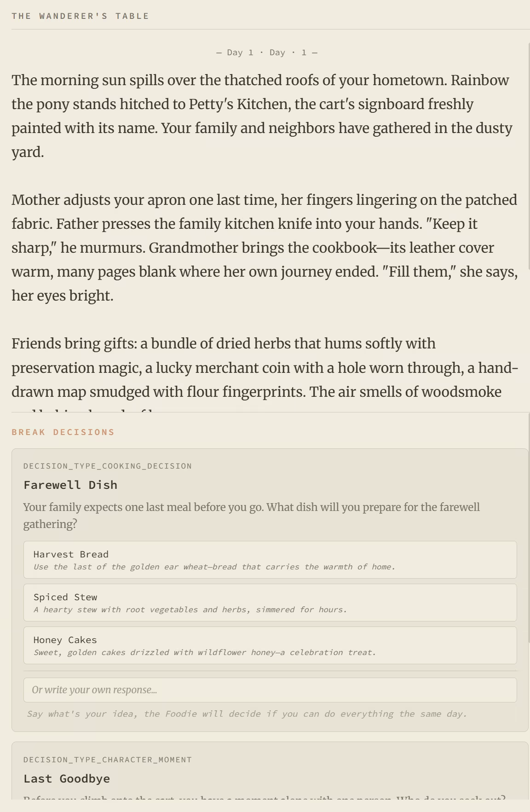Click the DECISION_TYPE_COOKING_DECISION tag
Image resolution: width=530 pixels, height=812 pixels.
tap(108, 466)
